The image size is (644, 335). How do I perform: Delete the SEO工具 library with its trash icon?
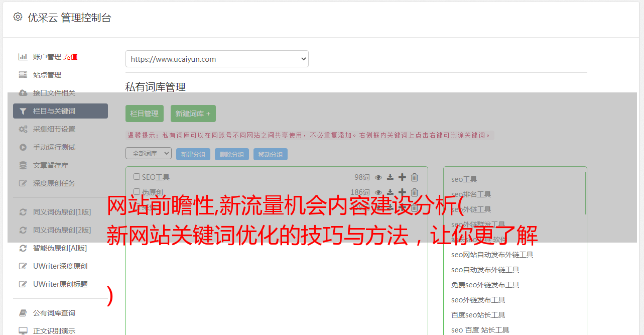pyautogui.click(x=415, y=177)
